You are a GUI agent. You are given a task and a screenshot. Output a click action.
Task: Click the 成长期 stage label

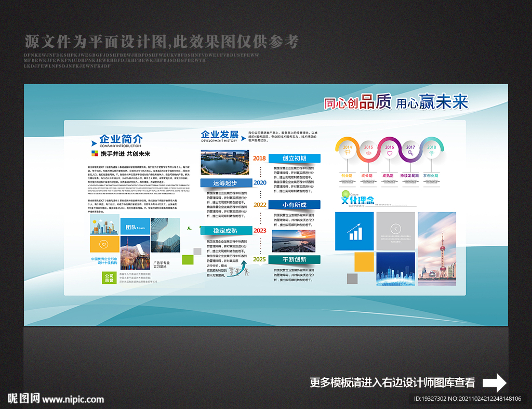pos(367,176)
